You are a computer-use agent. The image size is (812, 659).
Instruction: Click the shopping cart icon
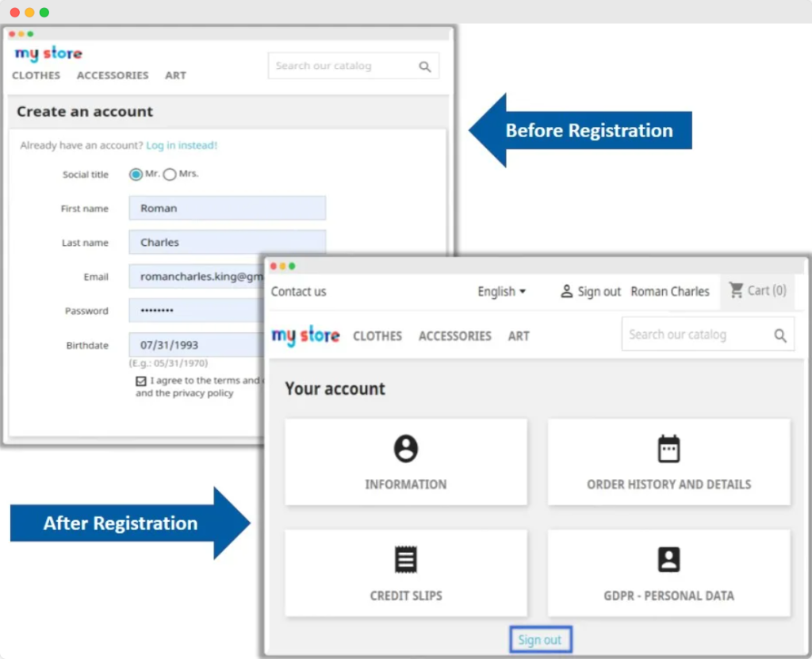pyautogui.click(x=737, y=290)
